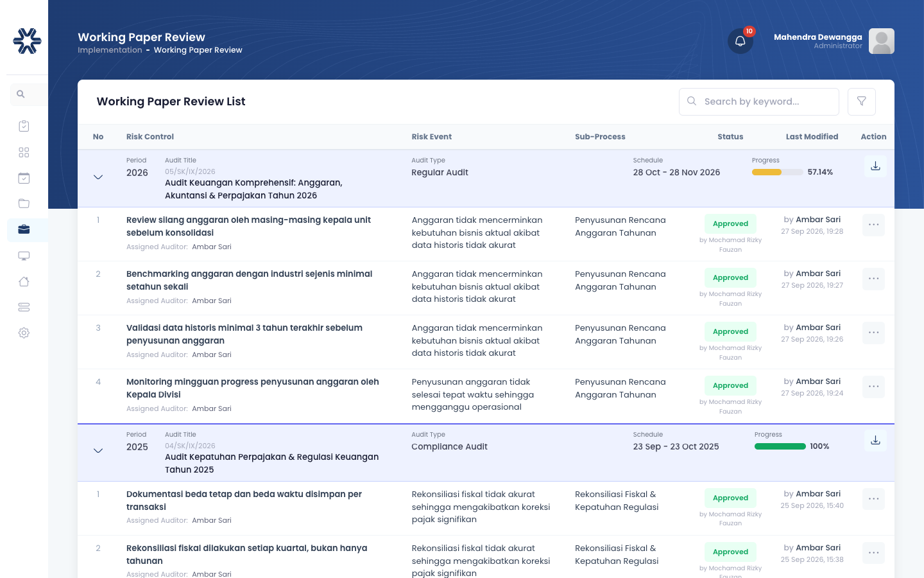
Task: Click the Working Paper Review breadcrumb
Action: pyautogui.click(x=198, y=50)
